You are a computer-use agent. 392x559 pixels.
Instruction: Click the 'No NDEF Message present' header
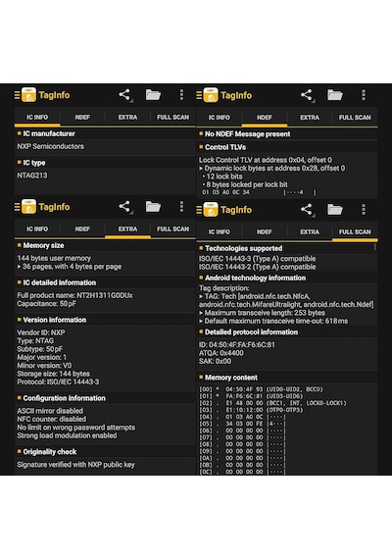click(247, 134)
